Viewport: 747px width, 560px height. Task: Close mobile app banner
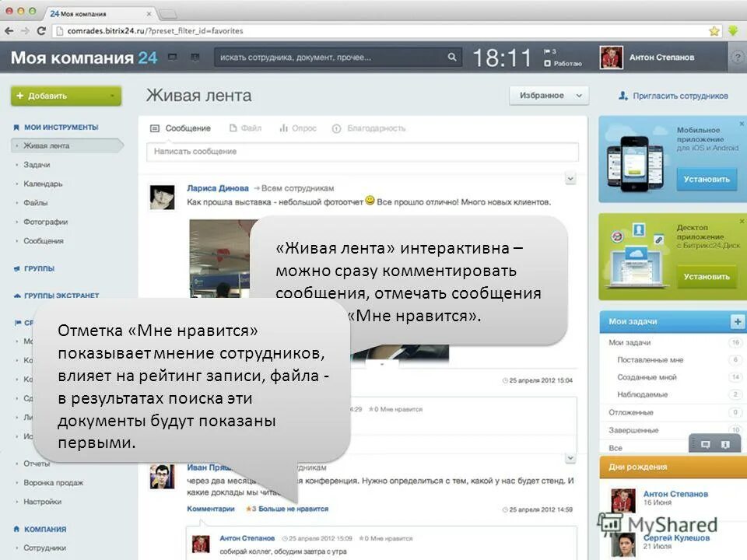[x=742, y=124]
